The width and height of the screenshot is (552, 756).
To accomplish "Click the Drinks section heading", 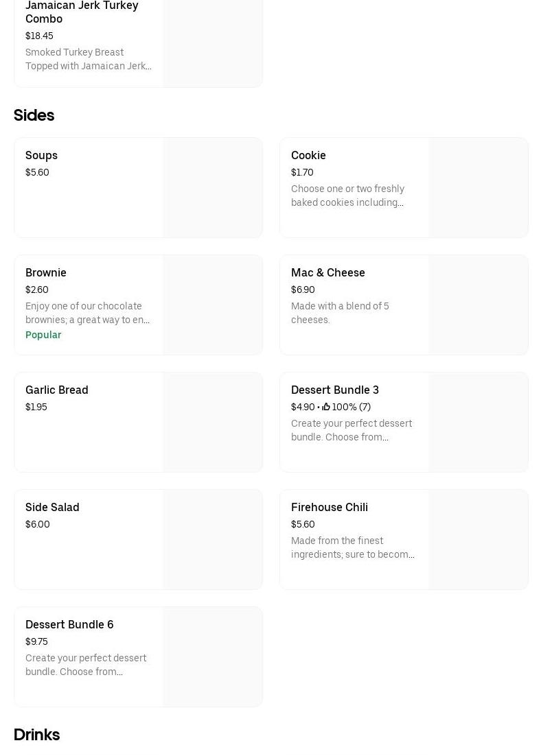I will coord(36,735).
